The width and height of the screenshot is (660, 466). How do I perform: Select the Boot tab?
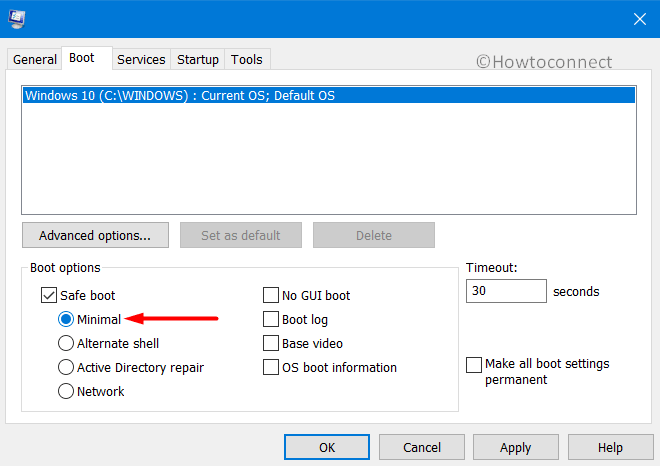[87, 58]
